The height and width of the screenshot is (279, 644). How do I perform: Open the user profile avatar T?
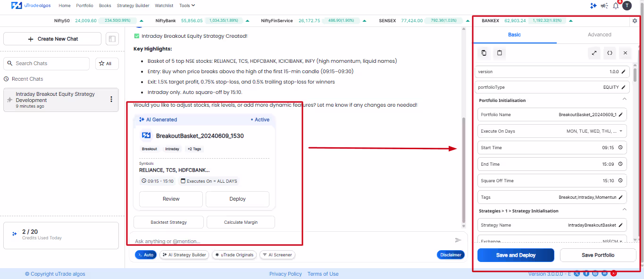coord(627,6)
